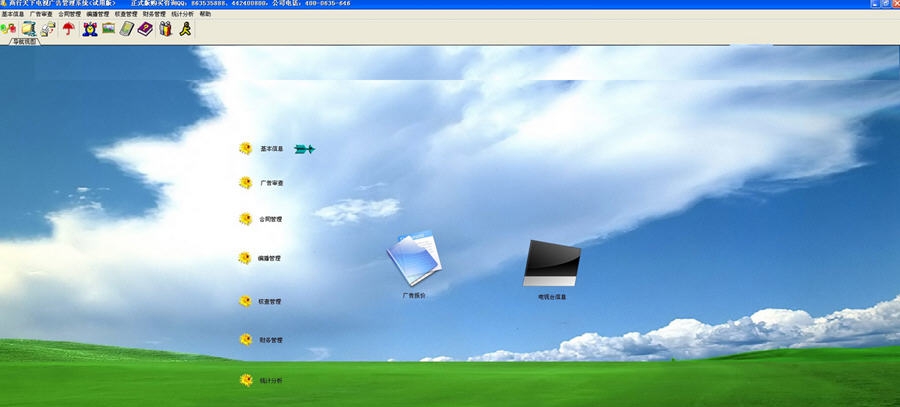Screen dimensions: 900x407
Task: Click the red umbrella toolbar icon
Action: pos(69,29)
